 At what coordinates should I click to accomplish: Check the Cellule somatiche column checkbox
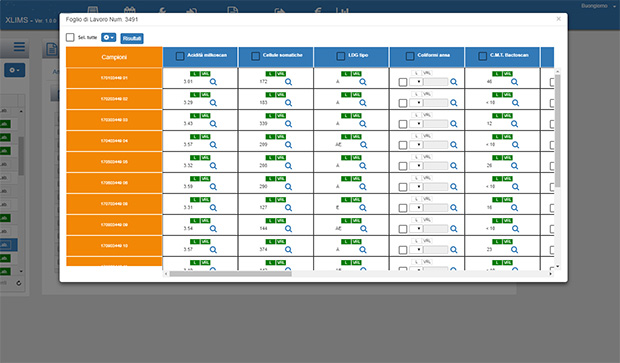255,56
